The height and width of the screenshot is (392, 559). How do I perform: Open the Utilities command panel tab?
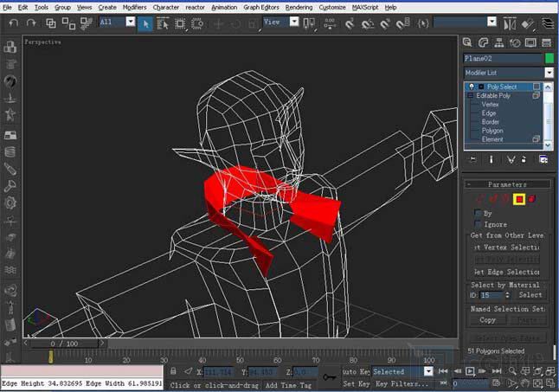pos(547,42)
